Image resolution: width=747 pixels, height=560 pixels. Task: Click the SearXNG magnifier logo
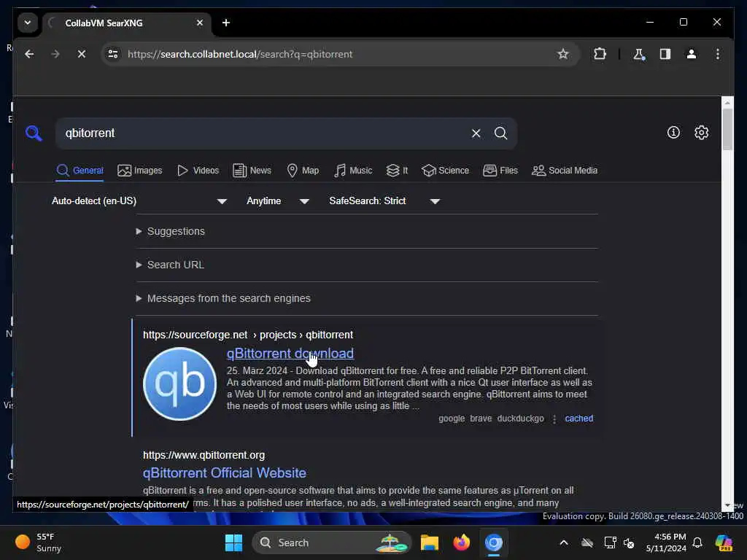pyautogui.click(x=34, y=133)
